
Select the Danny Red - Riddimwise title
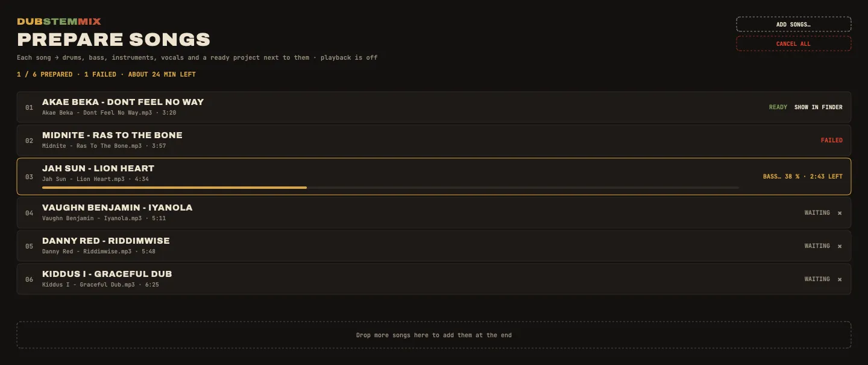point(106,241)
